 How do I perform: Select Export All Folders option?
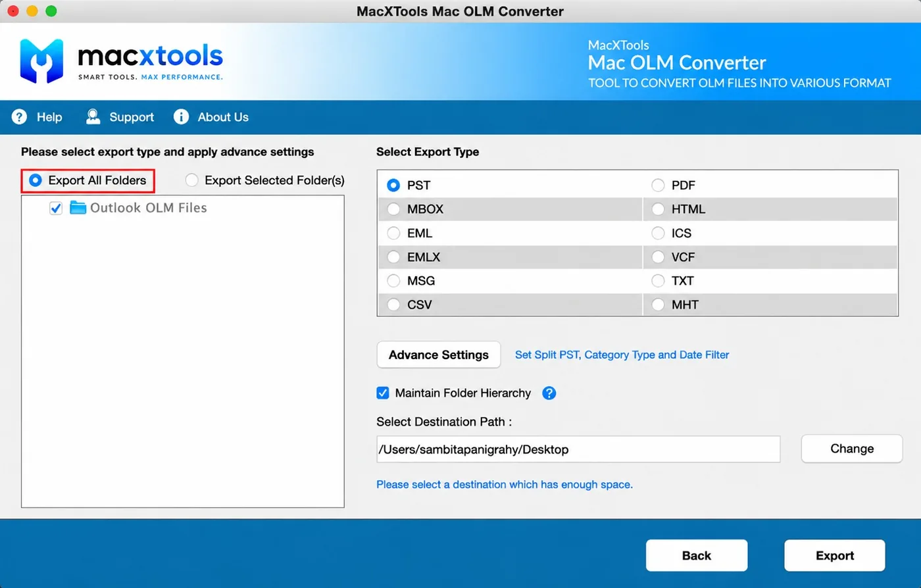(x=36, y=180)
